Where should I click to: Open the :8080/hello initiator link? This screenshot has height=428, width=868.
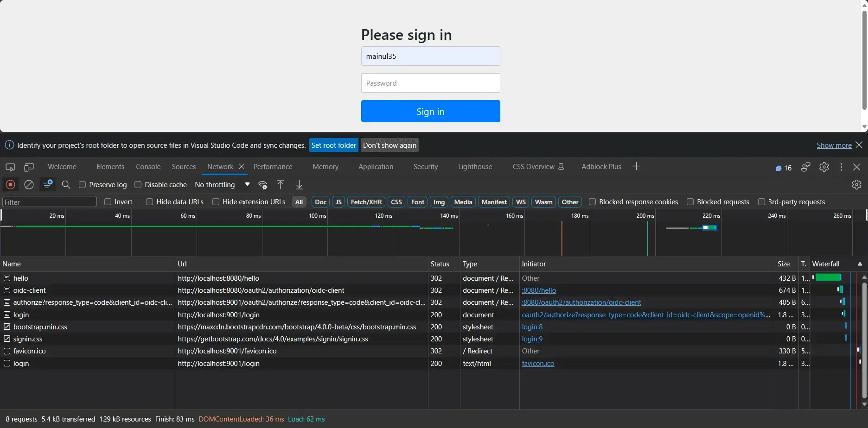tap(539, 290)
